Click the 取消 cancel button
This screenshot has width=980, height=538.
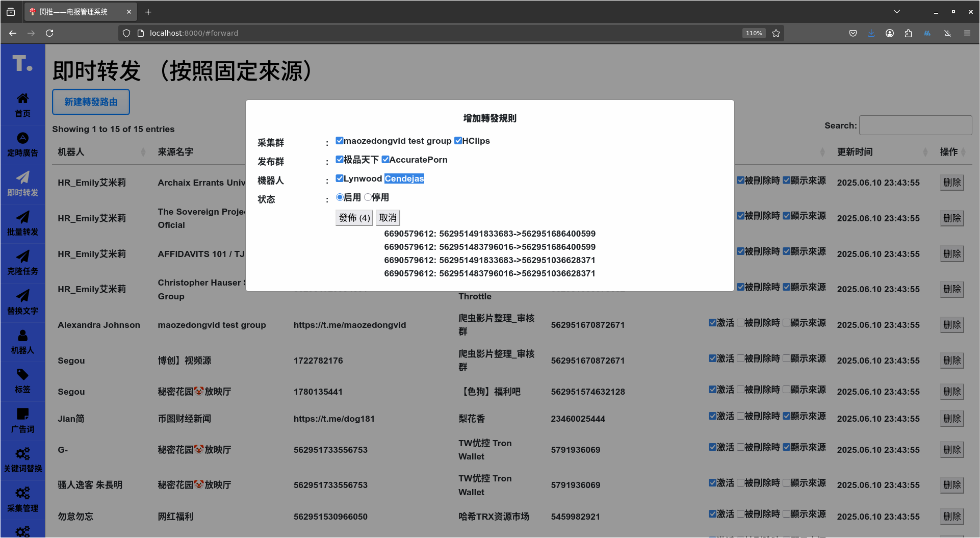click(x=388, y=218)
